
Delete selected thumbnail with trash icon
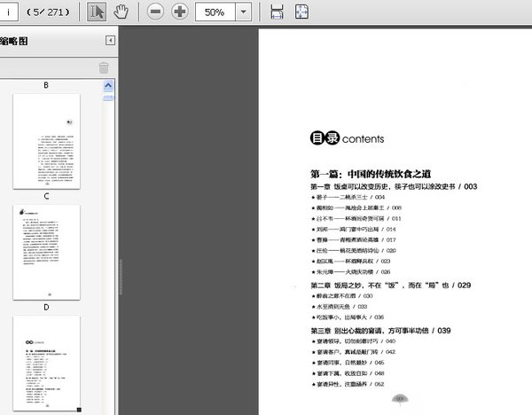pyautogui.click(x=104, y=67)
